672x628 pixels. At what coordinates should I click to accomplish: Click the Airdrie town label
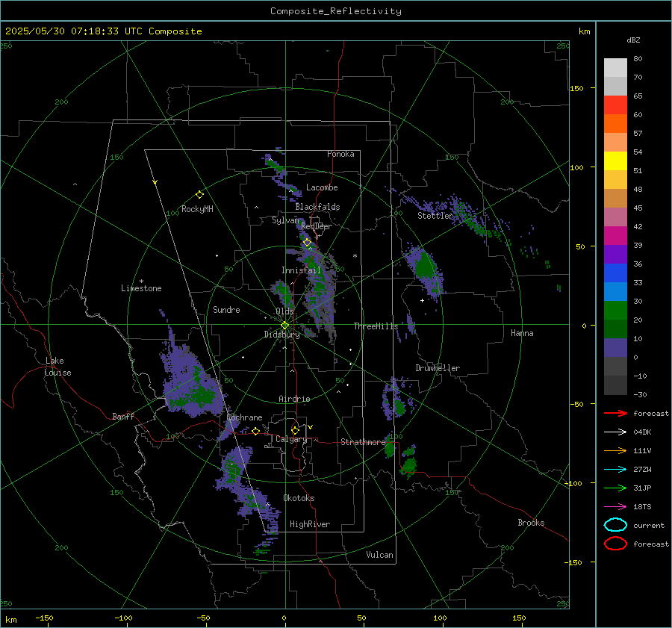(x=294, y=399)
